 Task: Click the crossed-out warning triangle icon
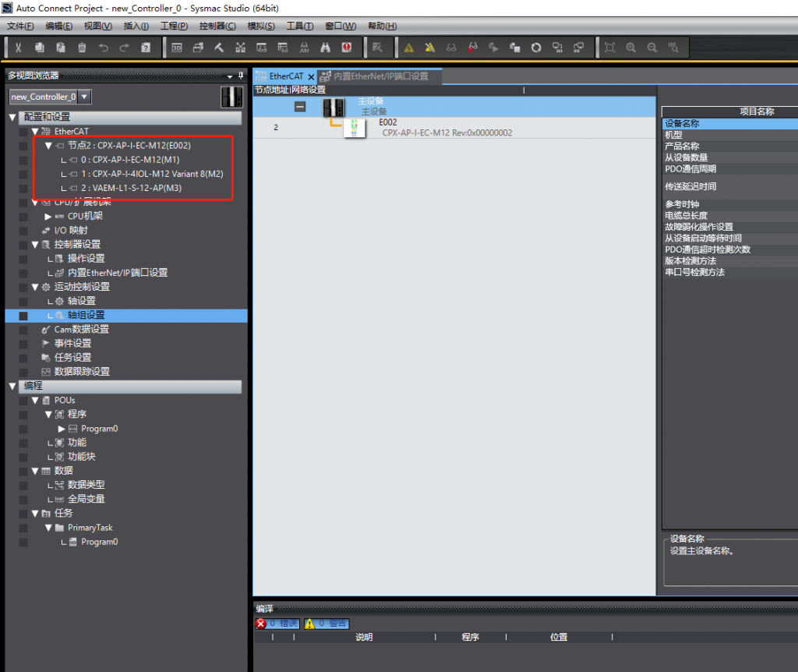pyautogui.click(x=430, y=48)
